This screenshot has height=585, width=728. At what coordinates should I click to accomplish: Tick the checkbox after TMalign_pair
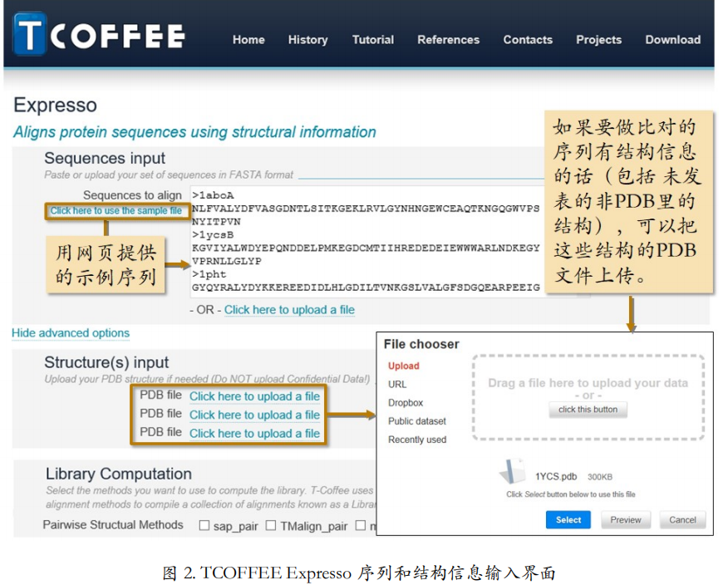[361, 525]
